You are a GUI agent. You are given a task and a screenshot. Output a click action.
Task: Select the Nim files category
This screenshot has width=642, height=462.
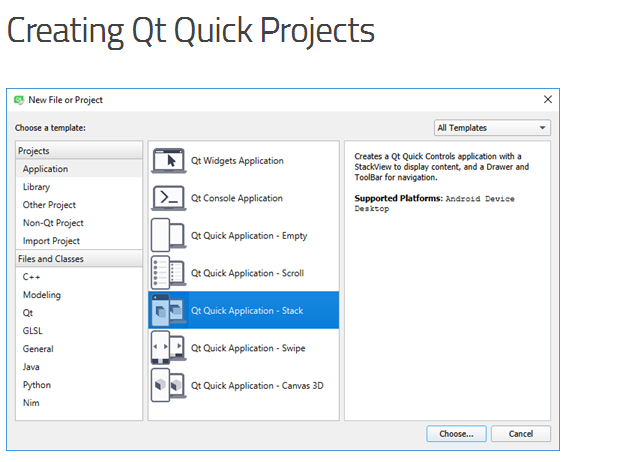tap(79, 403)
